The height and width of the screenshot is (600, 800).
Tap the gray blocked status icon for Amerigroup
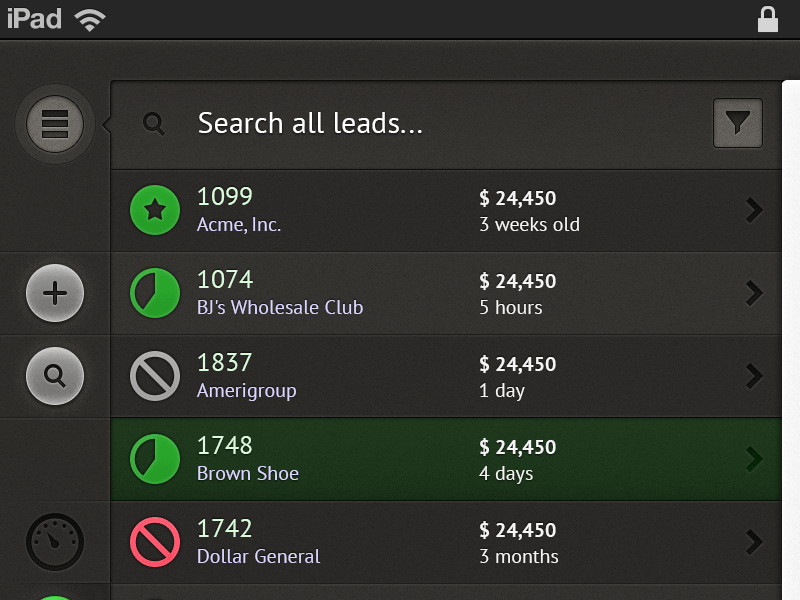pyautogui.click(x=155, y=376)
